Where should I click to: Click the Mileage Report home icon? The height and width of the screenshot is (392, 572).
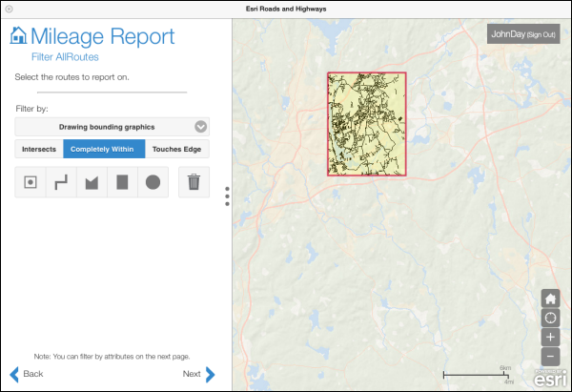coord(18,37)
